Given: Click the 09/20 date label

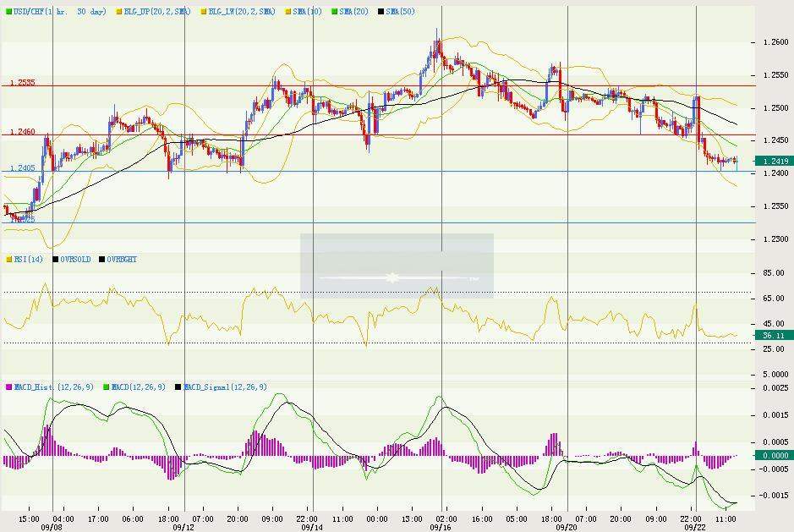Looking at the screenshot, I should click(567, 527).
